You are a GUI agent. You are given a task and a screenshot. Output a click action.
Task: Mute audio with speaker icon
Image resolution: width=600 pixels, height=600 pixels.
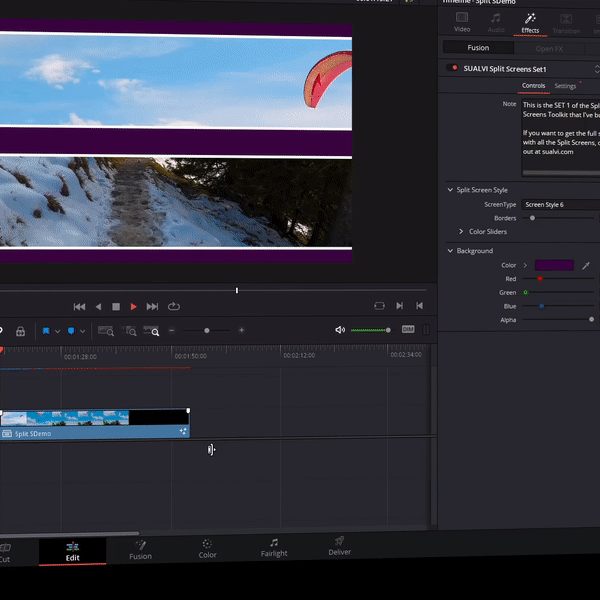point(340,330)
